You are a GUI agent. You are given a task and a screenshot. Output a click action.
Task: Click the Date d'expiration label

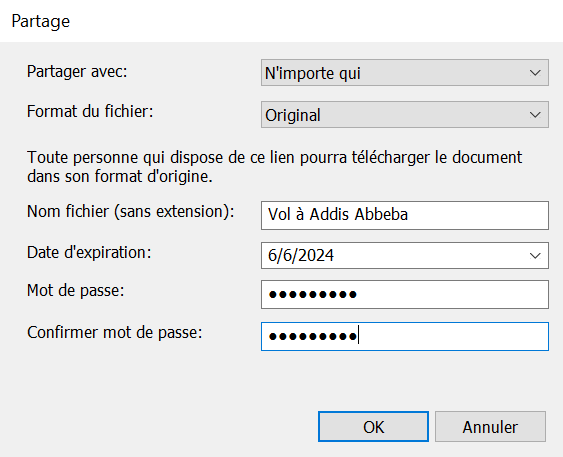coord(89,252)
